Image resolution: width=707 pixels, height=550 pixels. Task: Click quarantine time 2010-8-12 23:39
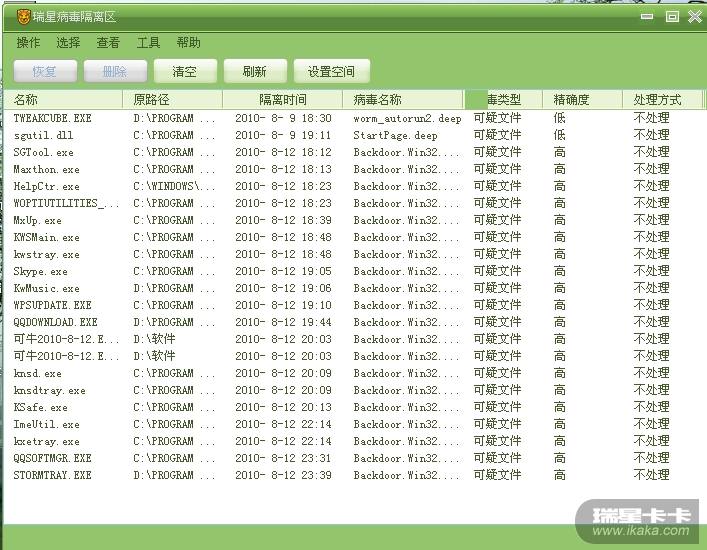283,475
